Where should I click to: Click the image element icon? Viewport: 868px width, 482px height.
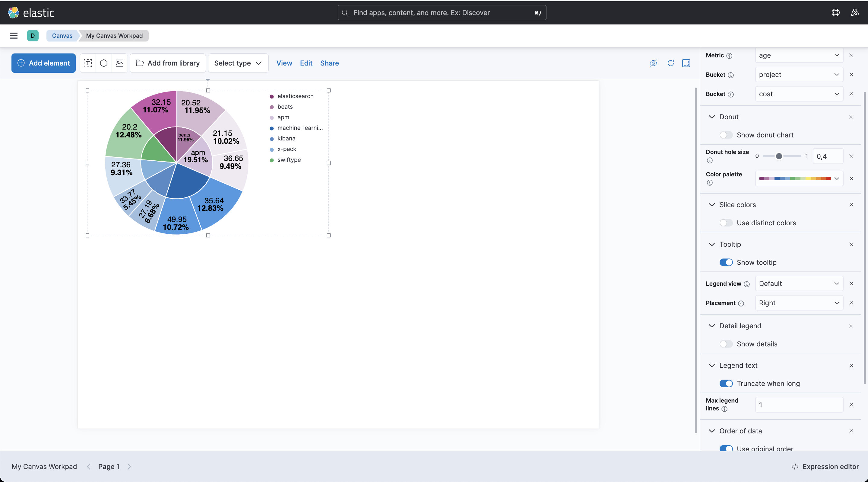coord(120,63)
